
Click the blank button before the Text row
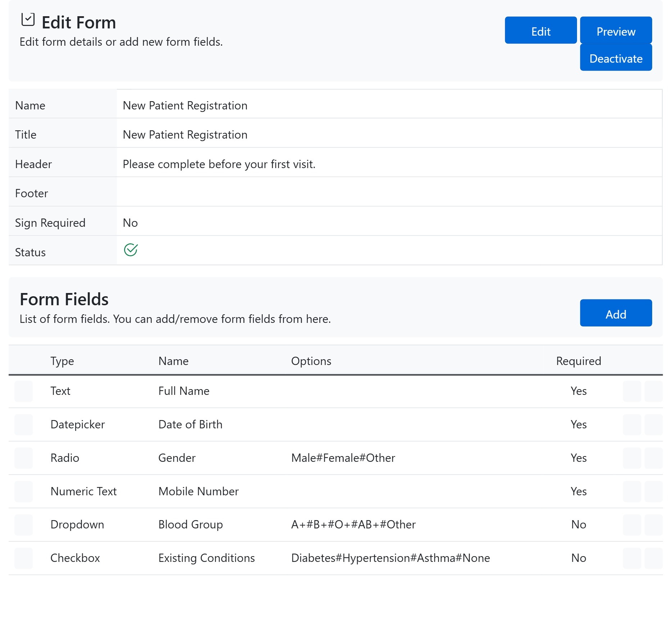click(x=23, y=391)
